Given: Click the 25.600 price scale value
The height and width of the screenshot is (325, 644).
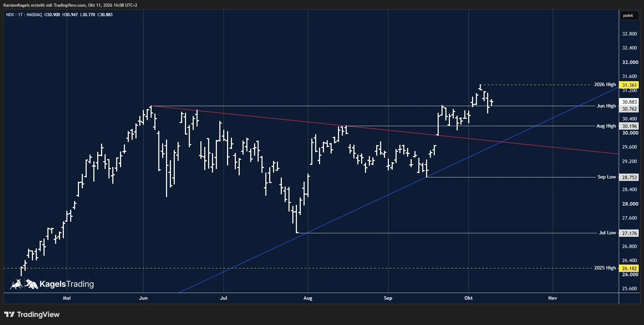Looking at the screenshot, I should click(x=629, y=288).
